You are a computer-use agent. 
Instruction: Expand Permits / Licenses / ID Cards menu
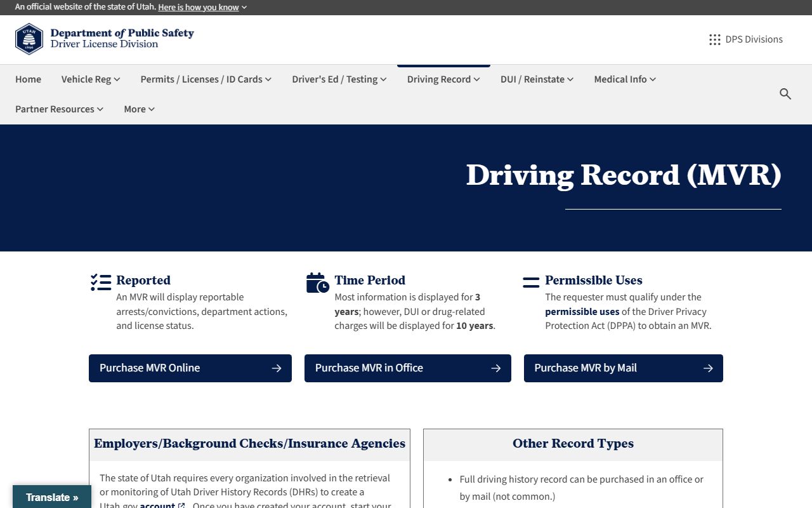(x=206, y=79)
